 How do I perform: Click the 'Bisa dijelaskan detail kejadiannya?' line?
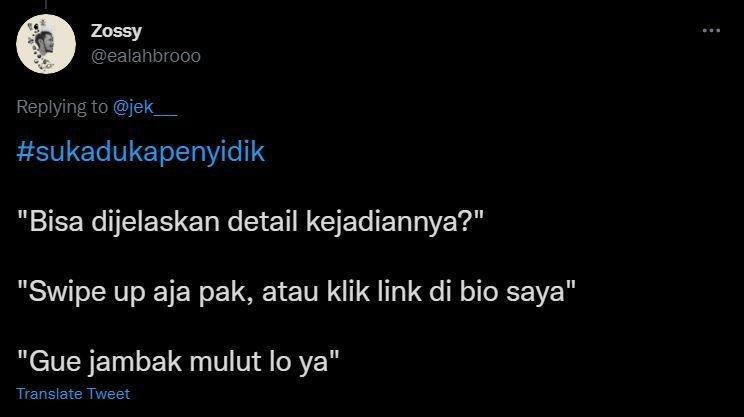(x=250, y=222)
